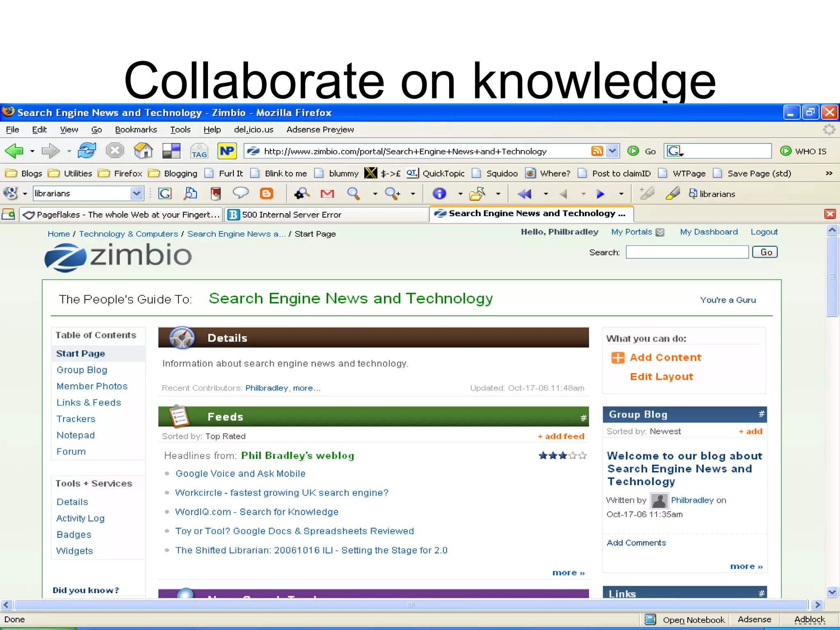The image size is (840, 630).
Task: Collapse the Feeds section using # icon
Action: [x=584, y=418]
